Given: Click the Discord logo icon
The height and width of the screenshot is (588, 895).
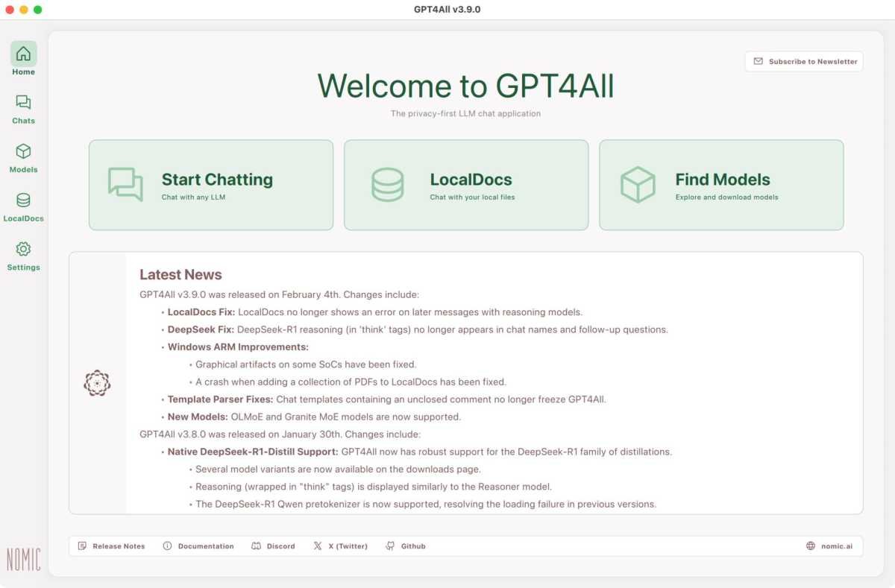Looking at the screenshot, I should pos(256,546).
